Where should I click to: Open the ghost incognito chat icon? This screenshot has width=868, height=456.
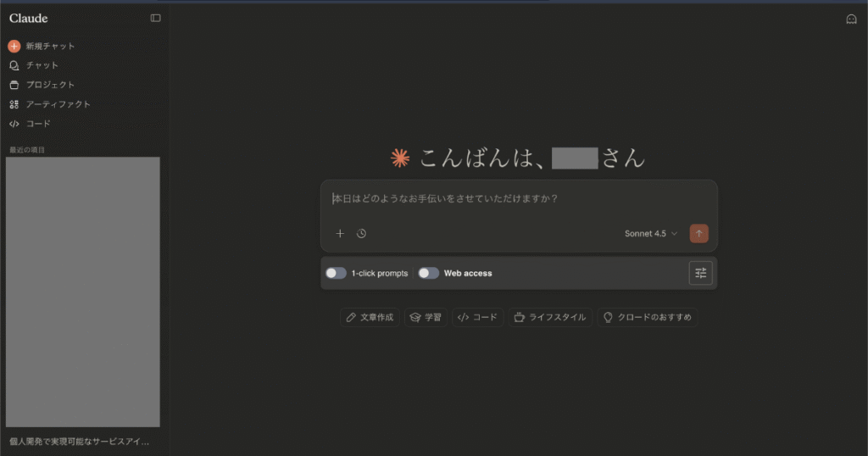[x=851, y=19]
